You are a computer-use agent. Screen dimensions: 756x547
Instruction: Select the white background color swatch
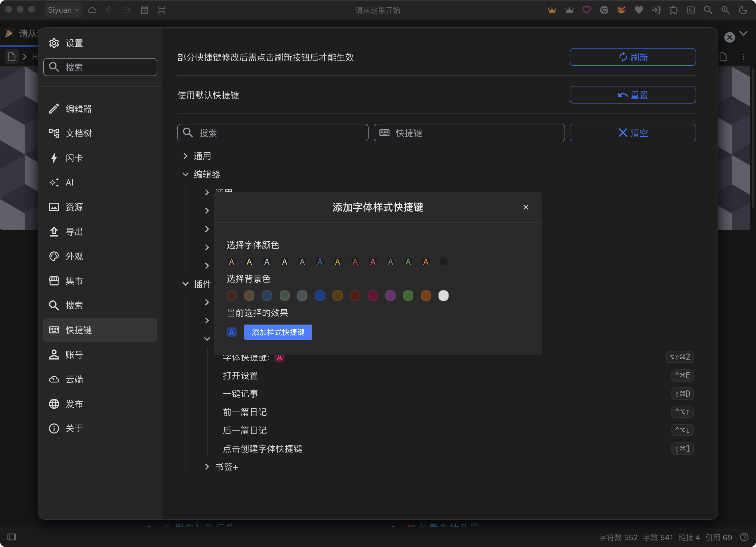click(443, 296)
